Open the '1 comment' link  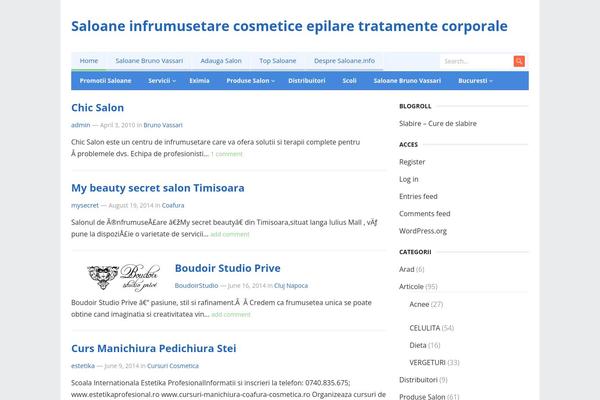point(227,154)
